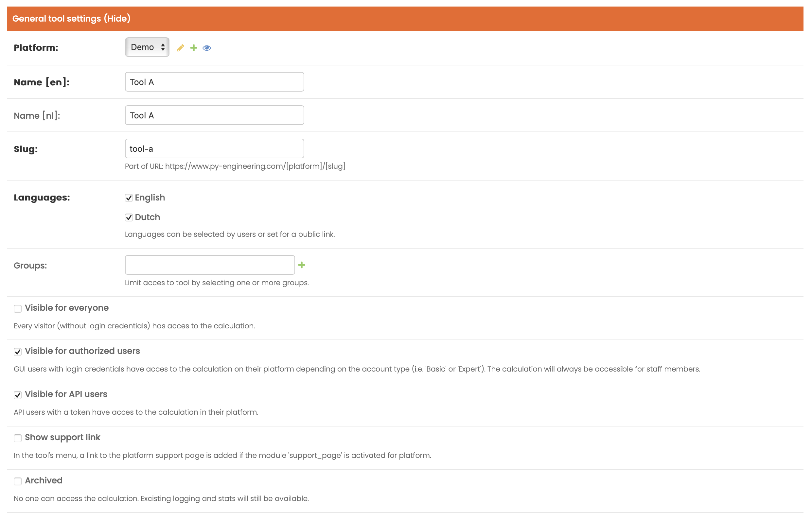Enable the Visible for everyone checkbox
Screen dimensions: 812x522
coord(18,308)
